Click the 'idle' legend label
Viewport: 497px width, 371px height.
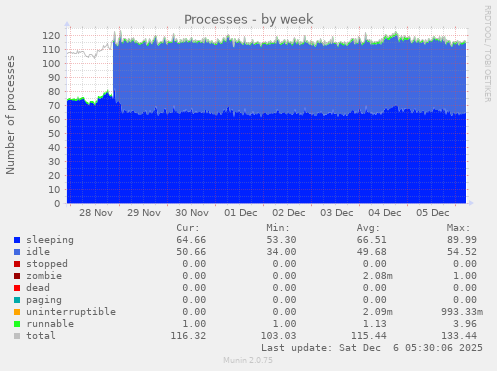(38, 252)
